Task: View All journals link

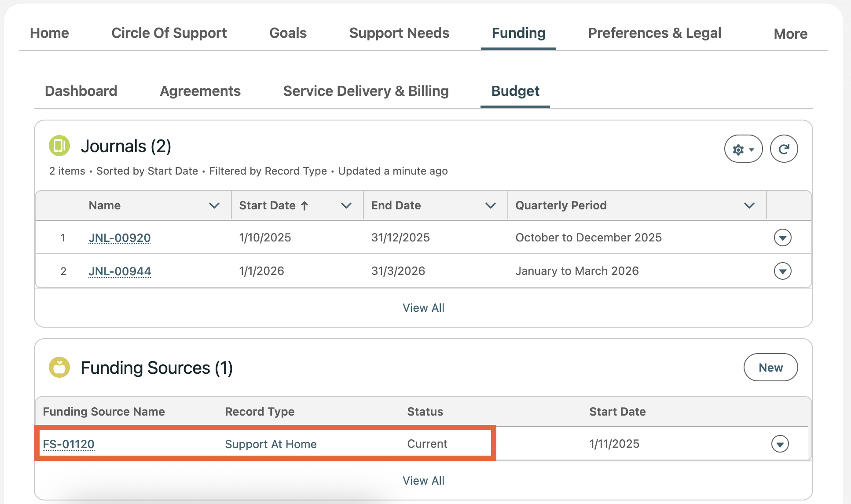Action: coord(423,308)
